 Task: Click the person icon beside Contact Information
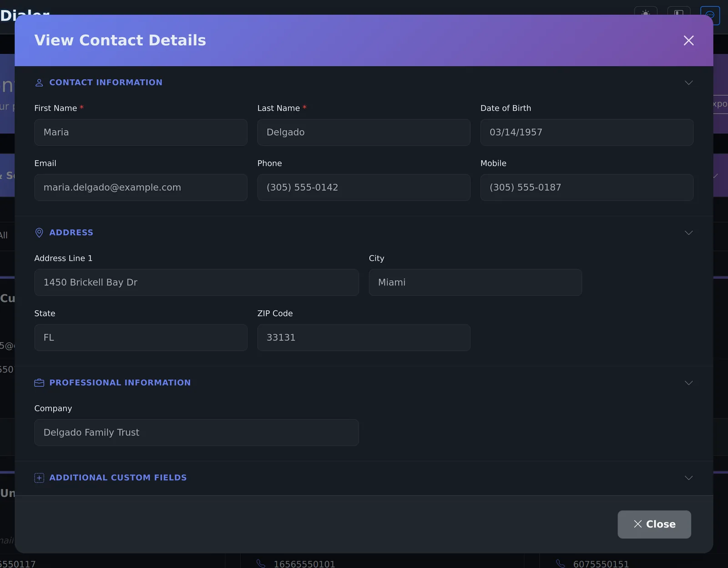click(39, 82)
